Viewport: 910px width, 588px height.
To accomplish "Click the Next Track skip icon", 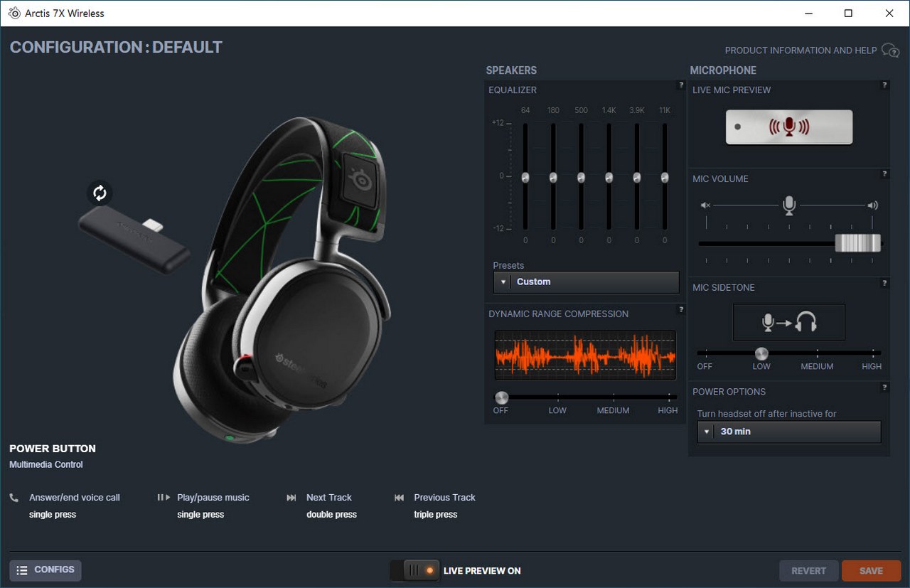I will pyautogui.click(x=291, y=498).
